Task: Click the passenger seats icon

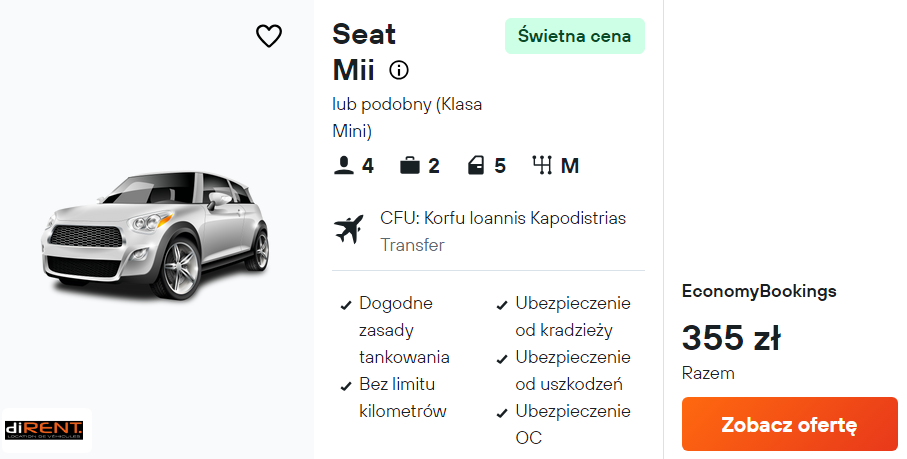Action: [x=344, y=165]
